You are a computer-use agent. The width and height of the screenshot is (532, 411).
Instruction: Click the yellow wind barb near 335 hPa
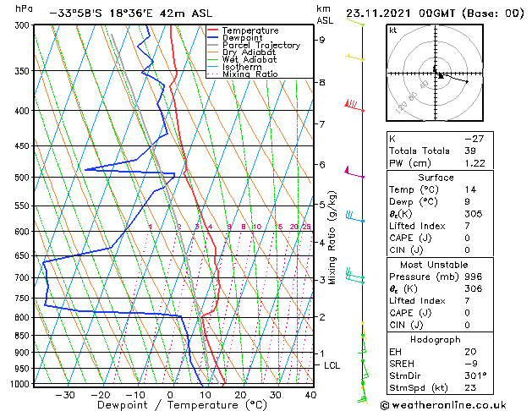click(355, 57)
